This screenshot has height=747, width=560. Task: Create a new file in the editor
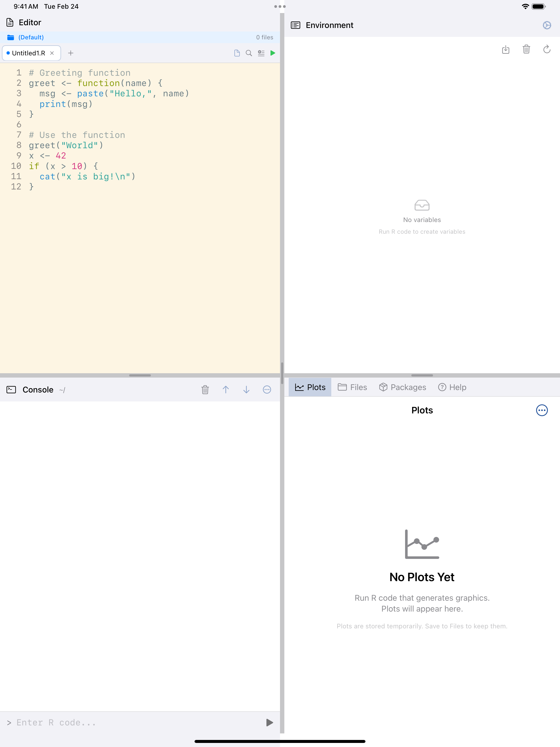pyautogui.click(x=237, y=53)
